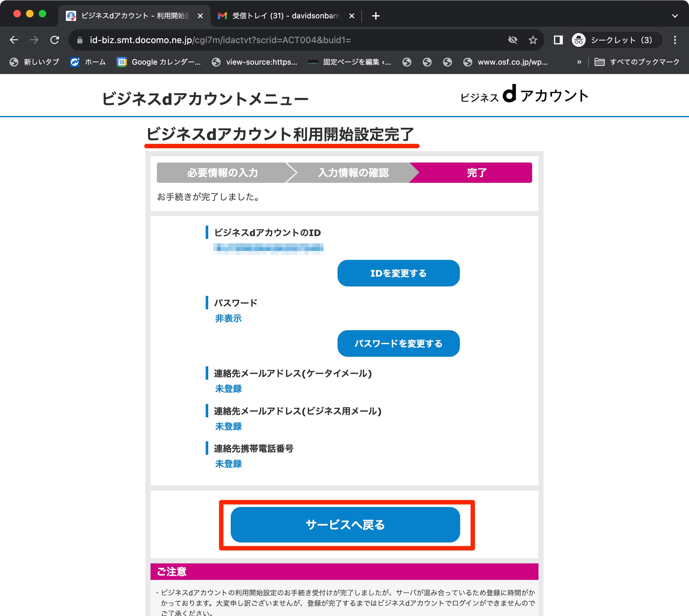Open a new tab with plus button
The width and height of the screenshot is (689, 616).
376,16
